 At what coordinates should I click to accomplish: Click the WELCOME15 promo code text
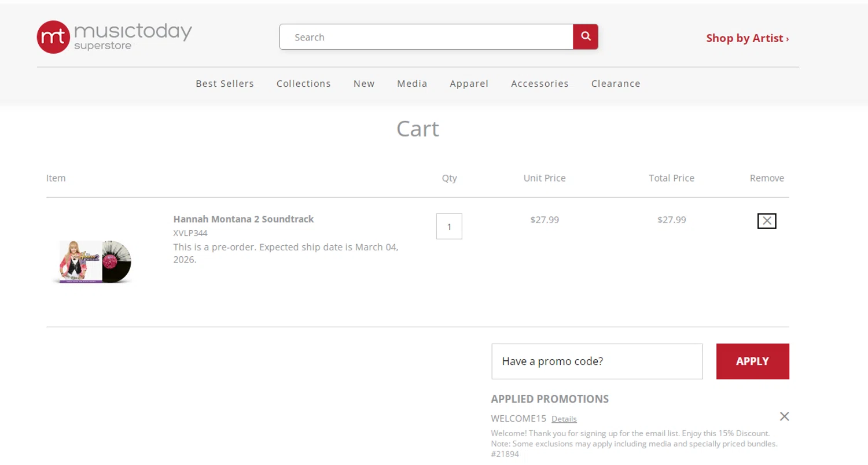pyautogui.click(x=518, y=418)
